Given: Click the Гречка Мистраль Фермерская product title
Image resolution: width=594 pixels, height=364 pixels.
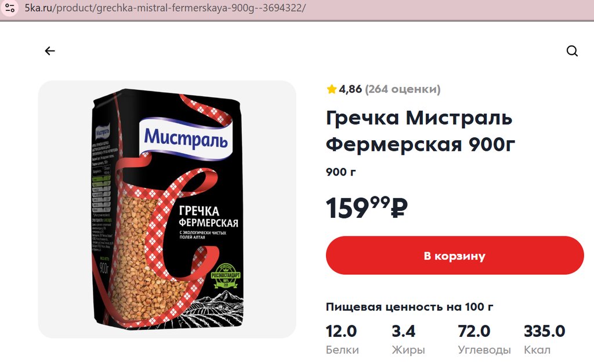Looking at the screenshot, I should pos(421,130).
